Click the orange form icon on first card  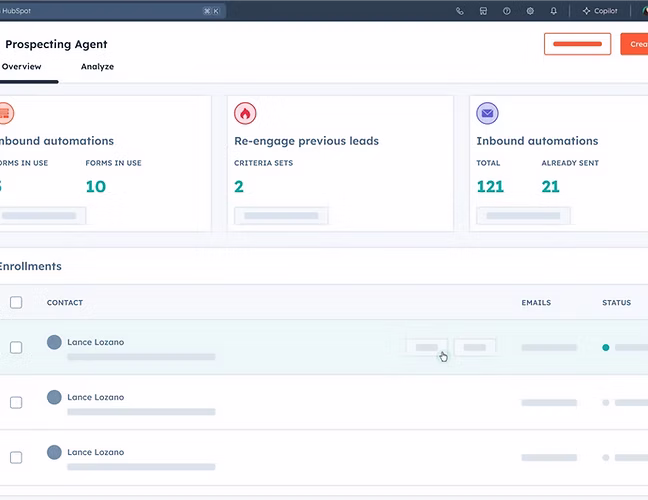[6, 113]
